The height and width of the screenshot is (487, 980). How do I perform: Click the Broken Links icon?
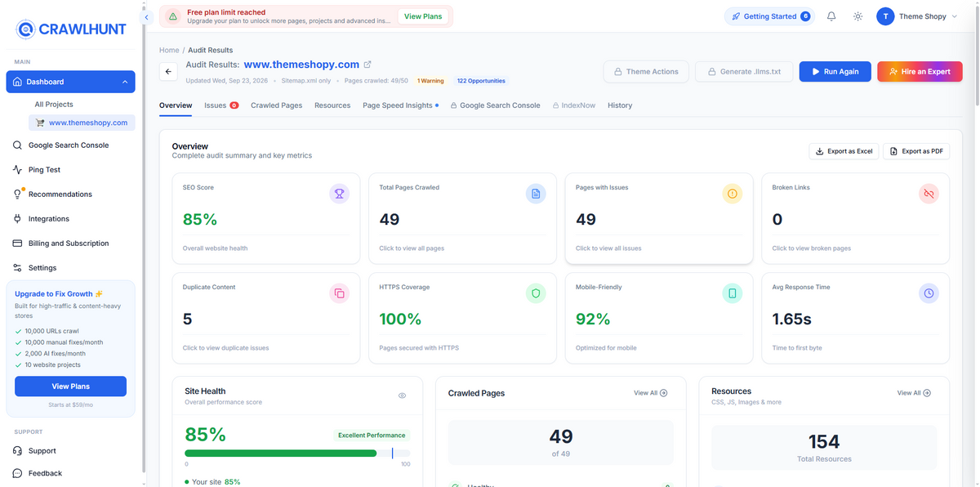tap(929, 194)
